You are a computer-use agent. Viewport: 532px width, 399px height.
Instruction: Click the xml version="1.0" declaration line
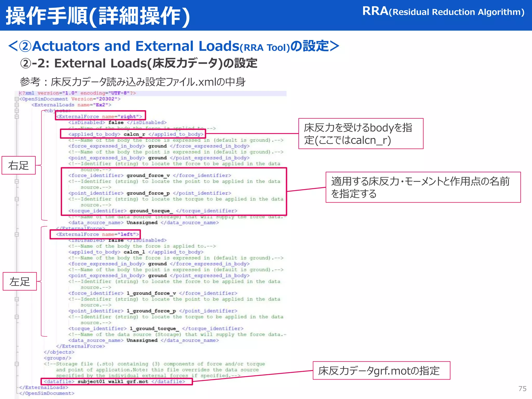click(77, 93)
